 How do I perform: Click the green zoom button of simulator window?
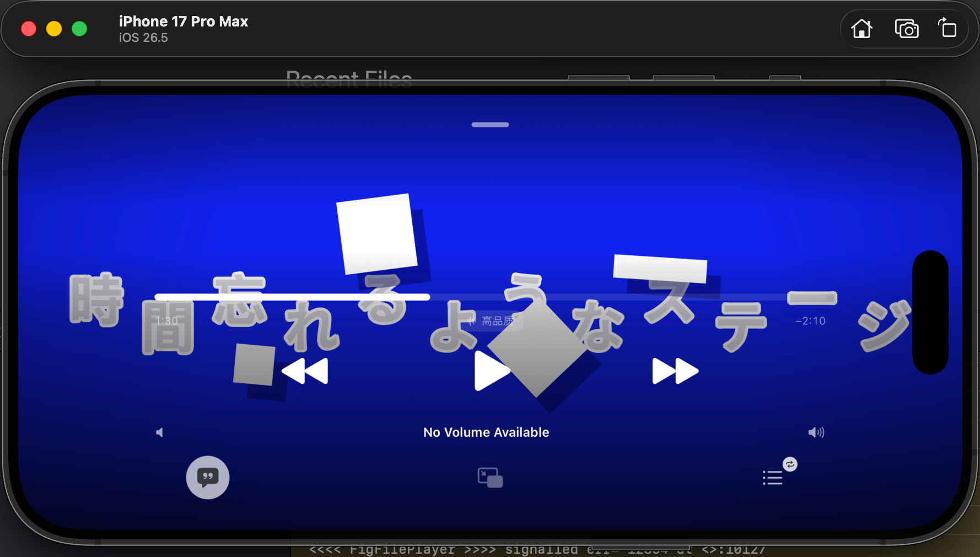[x=79, y=29]
